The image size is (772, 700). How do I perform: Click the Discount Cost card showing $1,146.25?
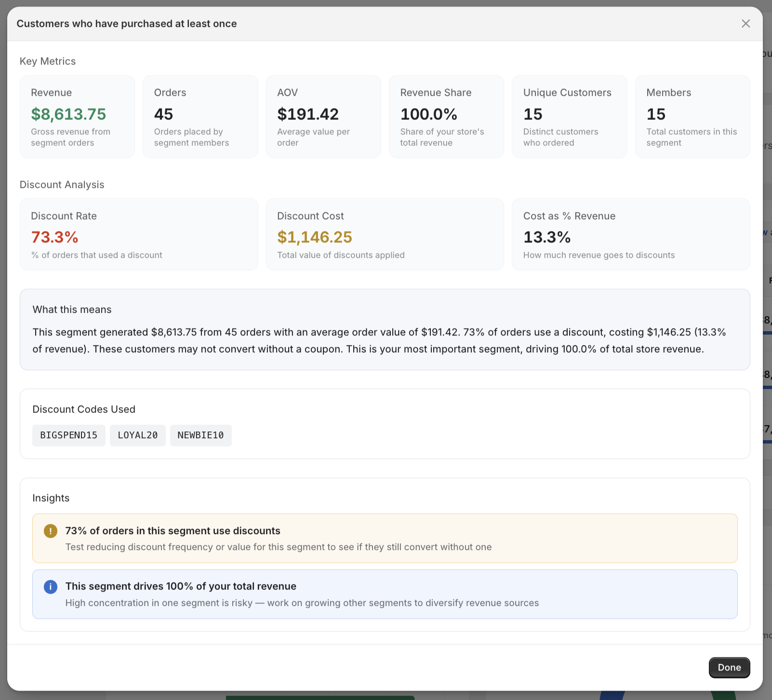pos(385,235)
